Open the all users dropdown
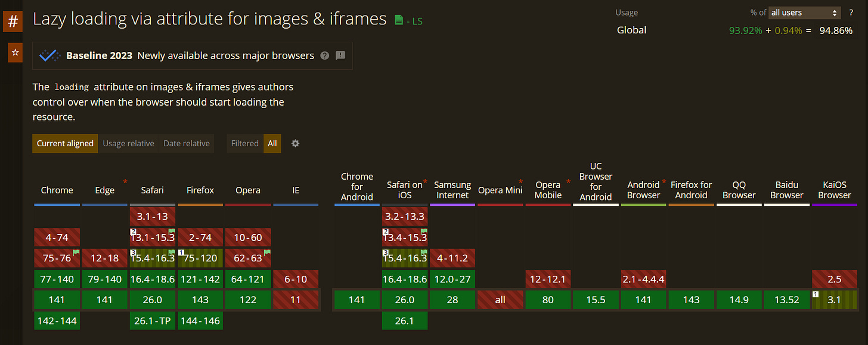 (x=804, y=13)
